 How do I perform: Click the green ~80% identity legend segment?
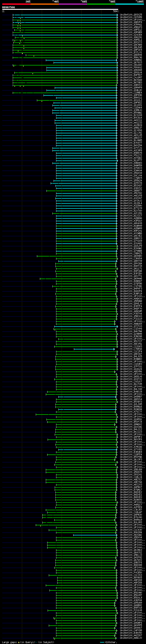101,4
